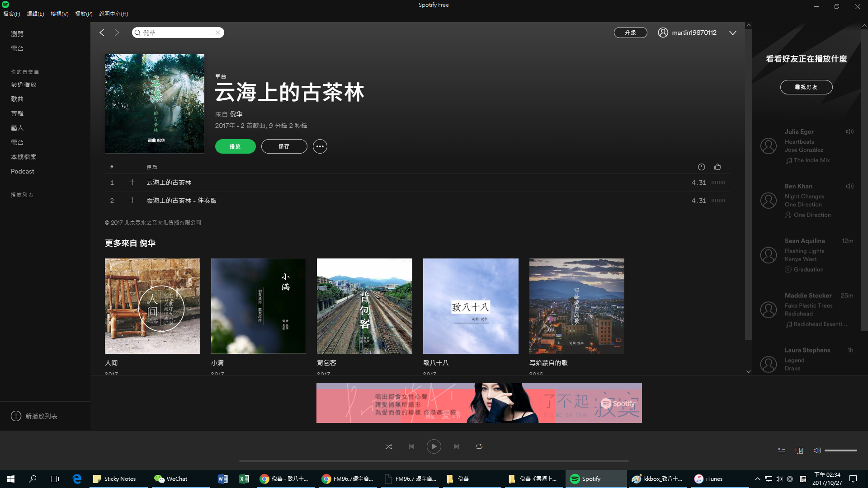Viewport: 868px width, 488px height.
Task: Open Podcast in the sidebar
Action: (23, 171)
